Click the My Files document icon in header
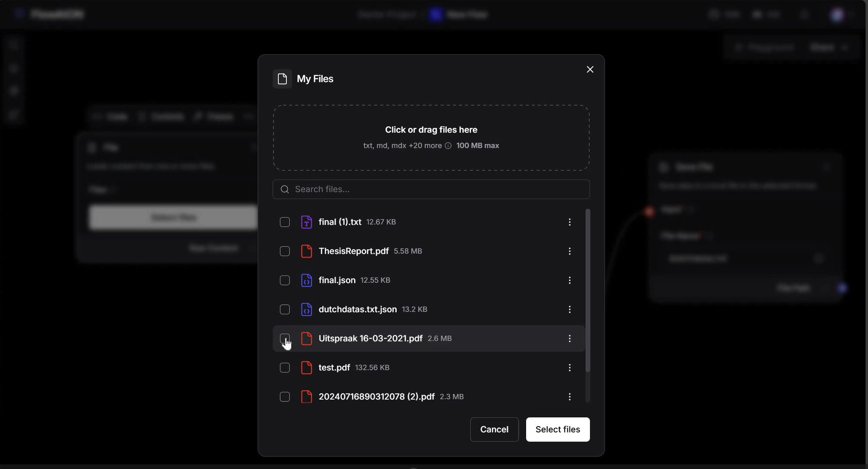The width and height of the screenshot is (868, 469). click(x=282, y=79)
